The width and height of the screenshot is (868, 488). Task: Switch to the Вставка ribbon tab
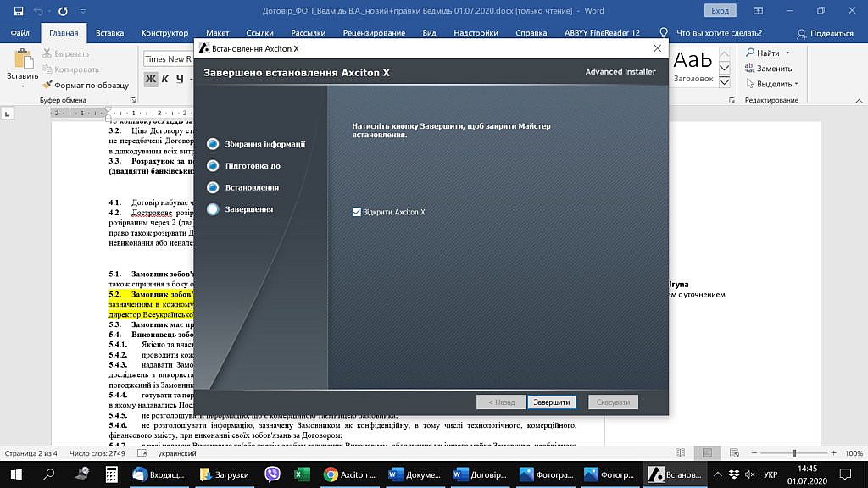(x=109, y=33)
